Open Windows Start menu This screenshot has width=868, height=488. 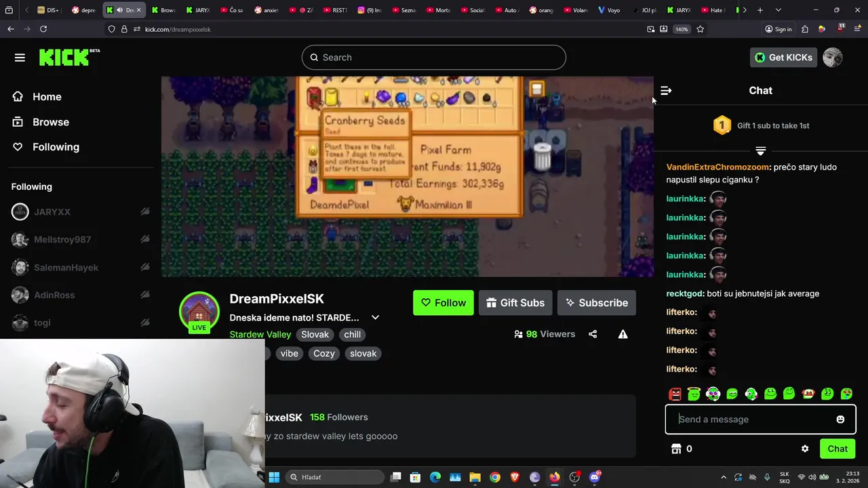274,477
